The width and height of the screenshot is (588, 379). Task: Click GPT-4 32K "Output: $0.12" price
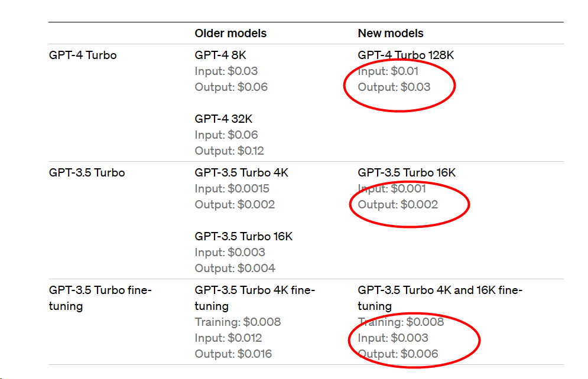tap(229, 151)
